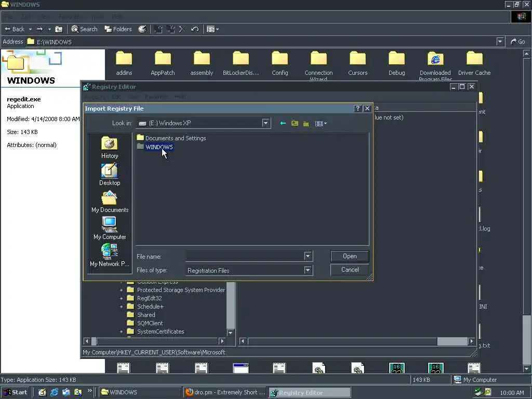Click the Forward arrow in Explorer toolbar
Screen dimensions: 532x399
click(39, 29)
